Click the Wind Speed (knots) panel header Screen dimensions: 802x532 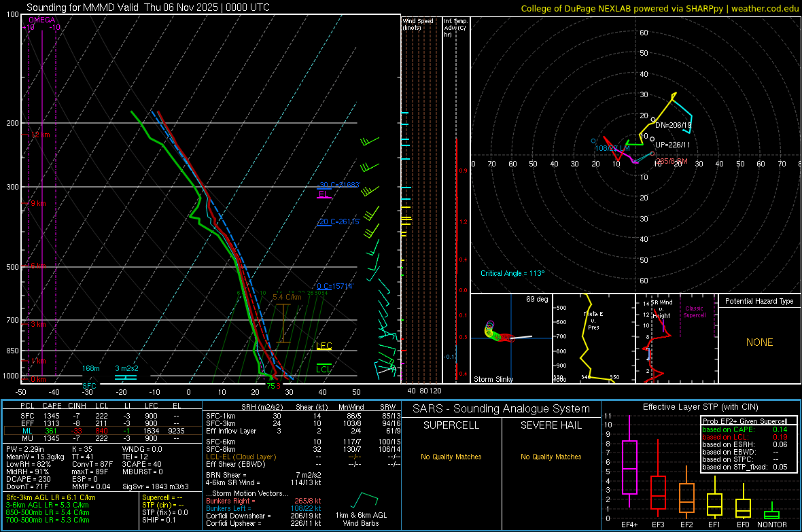418,24
